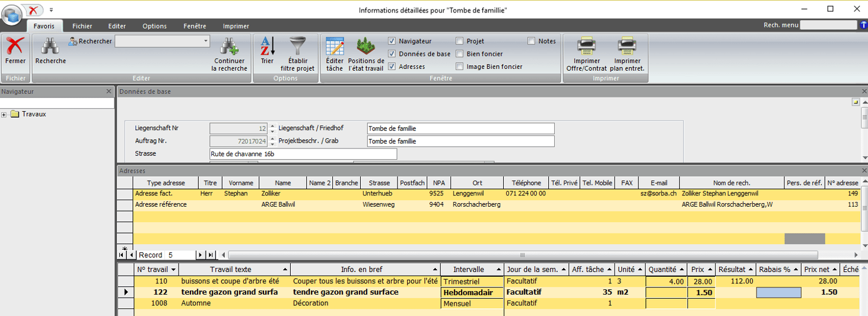Open the N° travail column filter arrow
Viewport: 868px width, 316px height.
tap(173, 270)
